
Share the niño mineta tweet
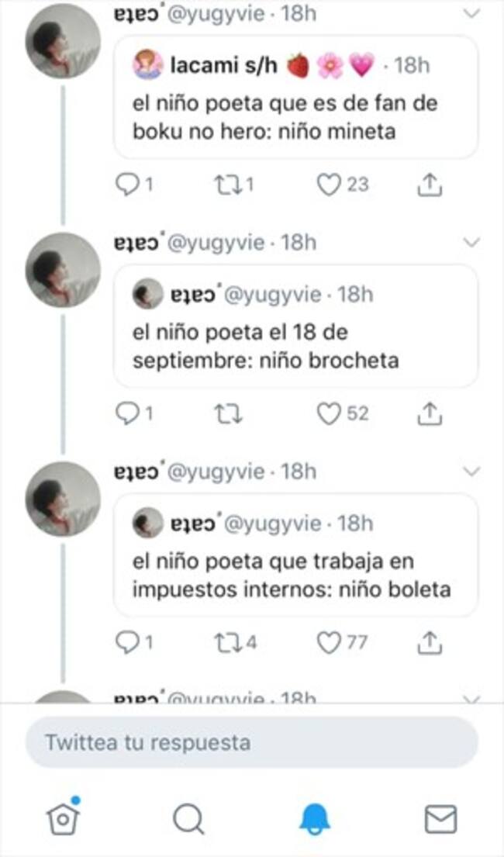pos(429,185)
